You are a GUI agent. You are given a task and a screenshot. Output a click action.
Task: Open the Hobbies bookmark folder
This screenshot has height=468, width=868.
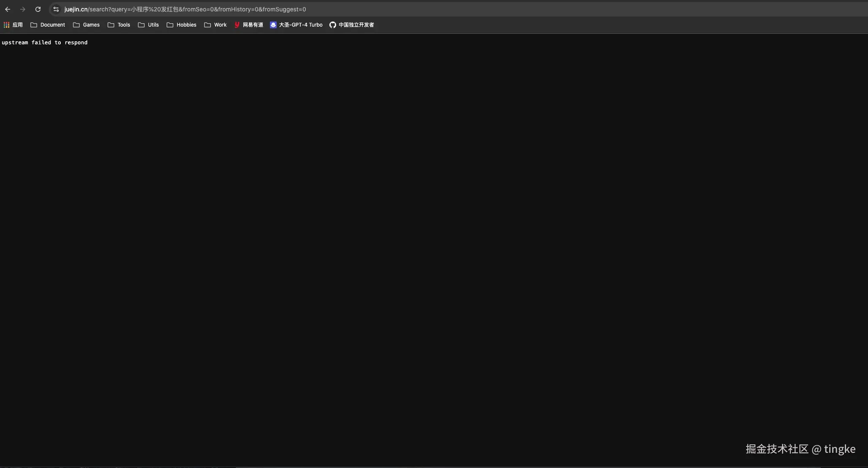pyautogui.click(x=181, y=25)
